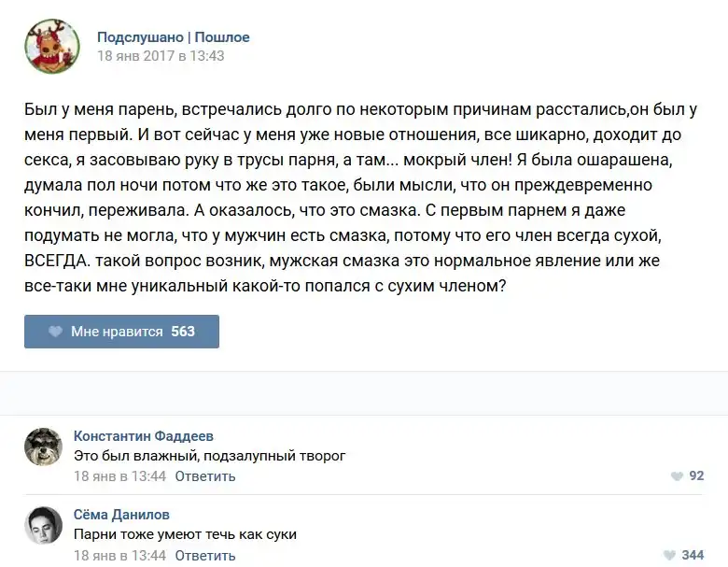Like Константин Фаддеев's comment with the heart icon
The width and height of the screenshot is (728, 567).
point(677,476)
